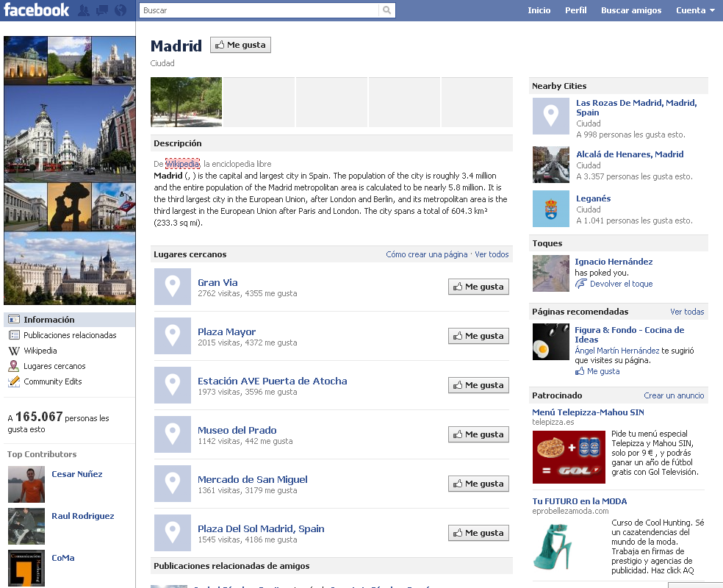Expand the Cuenta dropdown menu
The height and width of the screenshot is (588, 723).
coord(695,10)
